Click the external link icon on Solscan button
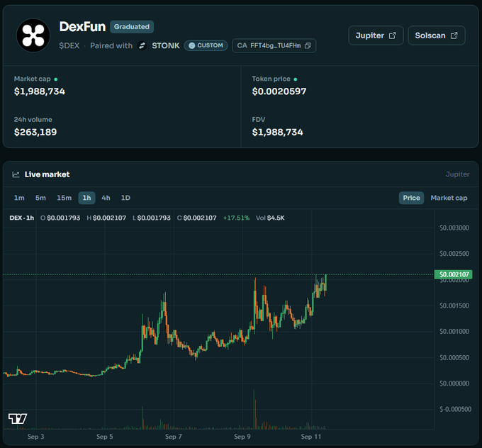The width and height of the screenshot is (482, 448). point(454,35)
